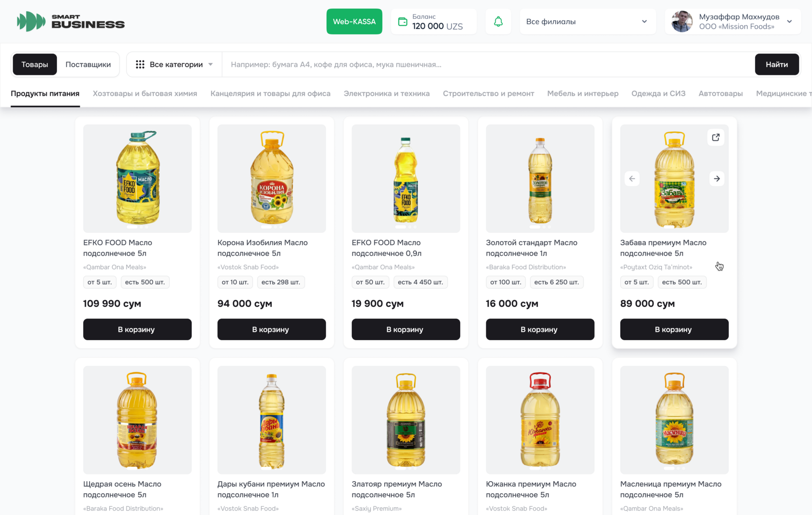Click the Найти search button
This screenshot has height=515, width=812.
[777, 64]
